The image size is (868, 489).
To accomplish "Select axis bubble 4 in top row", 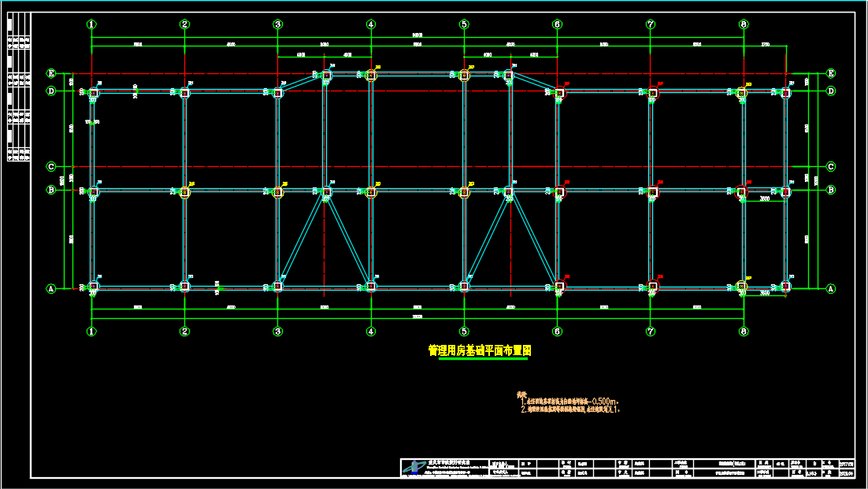I will pos(371,24).
